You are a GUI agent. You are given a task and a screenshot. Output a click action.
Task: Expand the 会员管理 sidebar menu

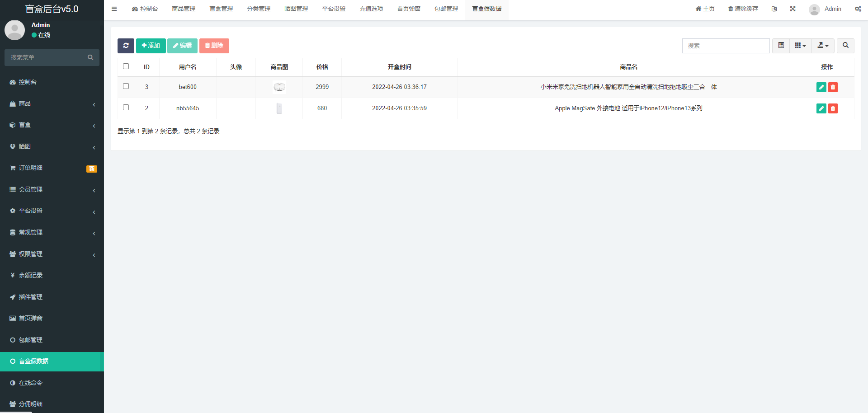tap(52, 190)
